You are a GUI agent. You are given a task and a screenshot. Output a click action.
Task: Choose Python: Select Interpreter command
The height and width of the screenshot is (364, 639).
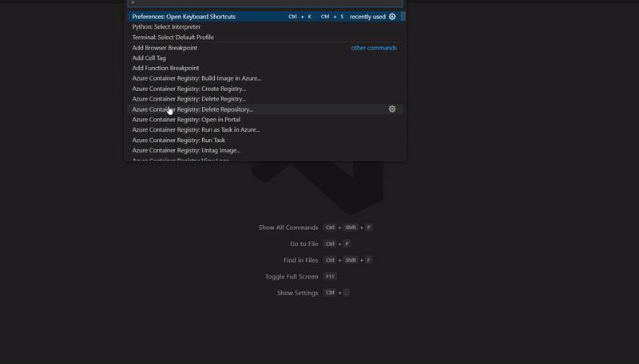tap(265, 27)
